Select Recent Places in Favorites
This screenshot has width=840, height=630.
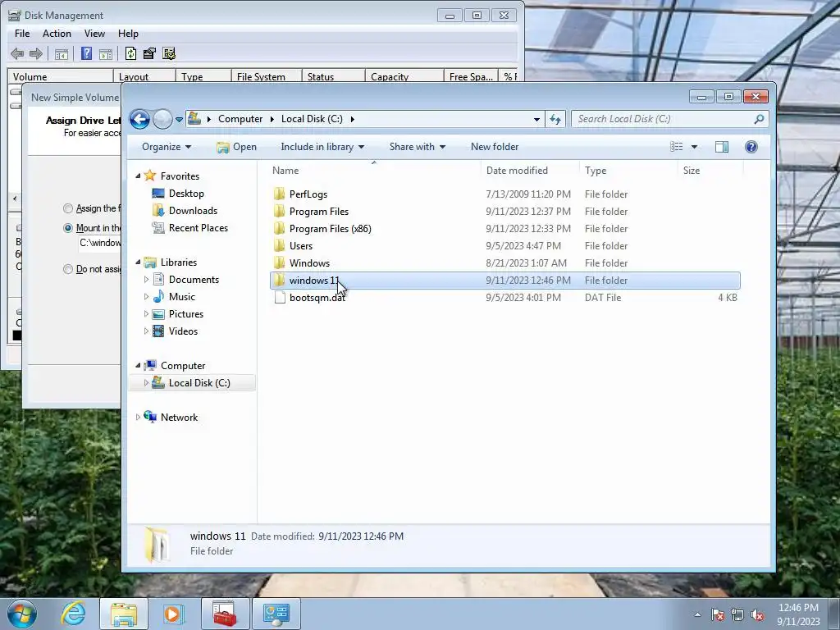point(198,228)
